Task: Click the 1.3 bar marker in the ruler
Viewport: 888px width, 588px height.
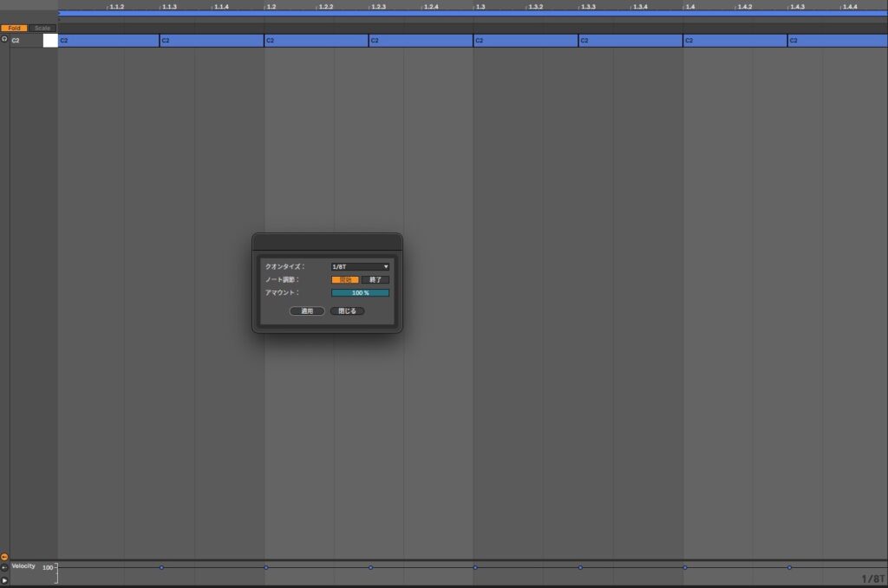Action: pyautogui.click(x=480, y=7)
